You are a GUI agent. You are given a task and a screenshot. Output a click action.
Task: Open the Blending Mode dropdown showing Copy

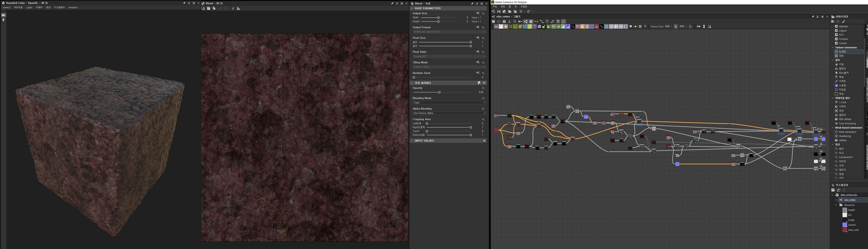[449, 103]
